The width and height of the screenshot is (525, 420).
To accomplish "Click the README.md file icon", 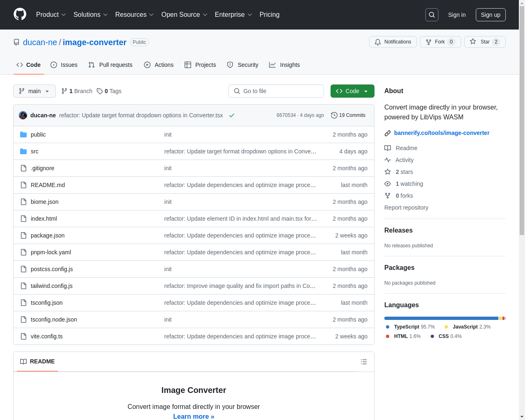I will click(23, 185).
